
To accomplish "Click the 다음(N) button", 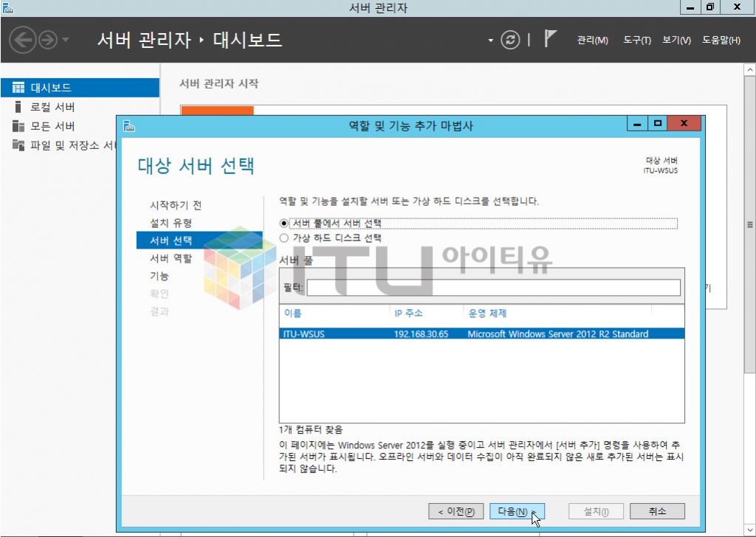I will (x=516, y=511).
